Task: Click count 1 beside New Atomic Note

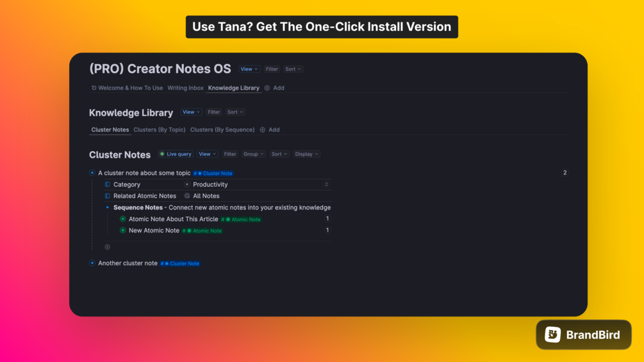Action: [327, 230]
